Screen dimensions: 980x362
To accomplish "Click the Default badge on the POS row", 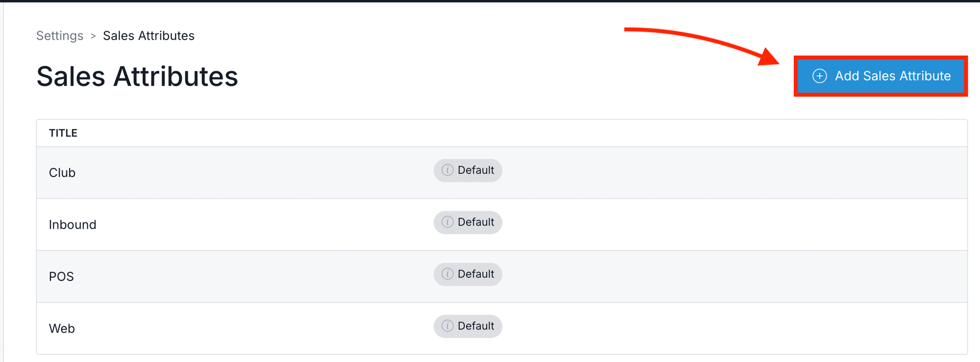I will pyautogui.click(x=468, y=274).
